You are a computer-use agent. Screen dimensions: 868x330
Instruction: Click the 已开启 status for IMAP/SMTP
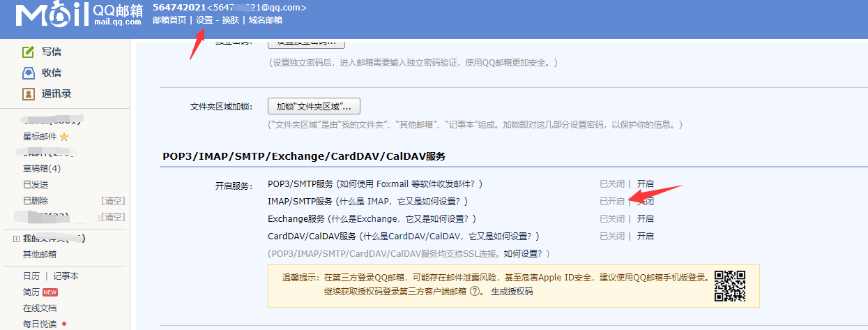tap(612, 202)
